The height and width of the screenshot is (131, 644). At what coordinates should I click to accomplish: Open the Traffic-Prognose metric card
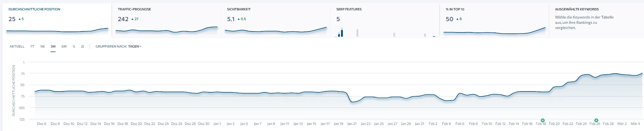pyautogui.click(x=167, y=20)
